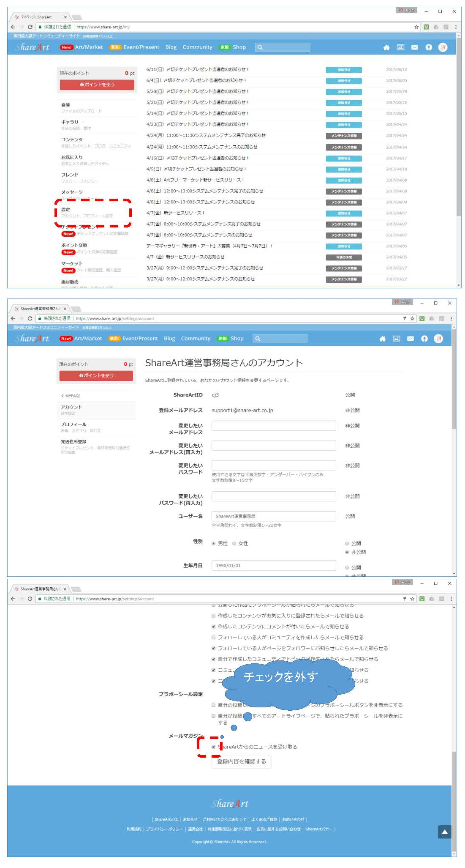Image resolution: width=465 pixels, height=868 pixels.
Task: Click the ShareArt logo in the middle window
Action: (32, 339)
